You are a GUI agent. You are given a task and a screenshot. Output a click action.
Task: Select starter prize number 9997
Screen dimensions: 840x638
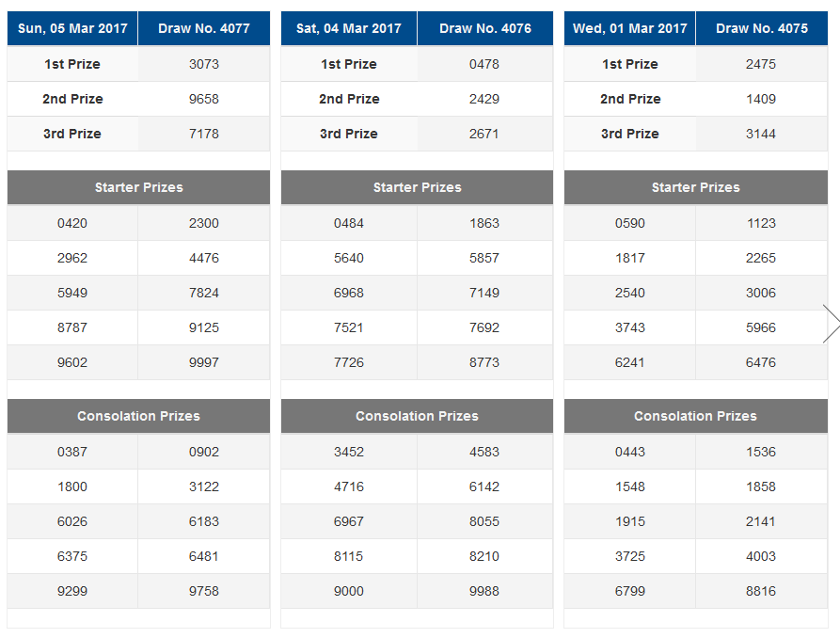click(204, 362)
